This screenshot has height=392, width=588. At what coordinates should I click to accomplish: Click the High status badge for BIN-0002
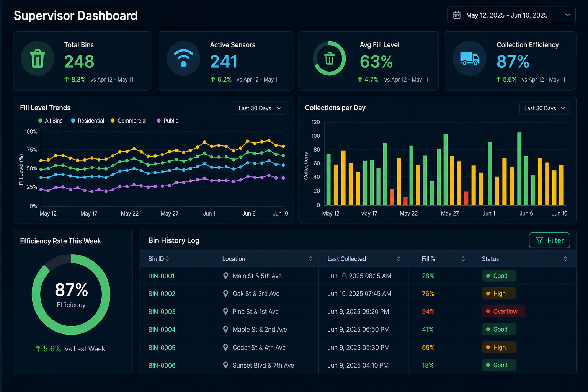499,294
